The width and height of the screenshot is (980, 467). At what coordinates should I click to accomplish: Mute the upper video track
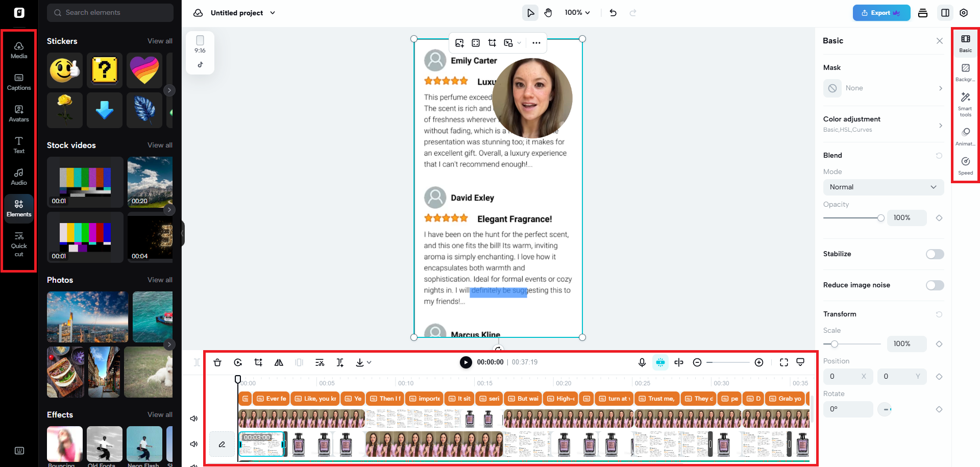(x=194, y=419)
